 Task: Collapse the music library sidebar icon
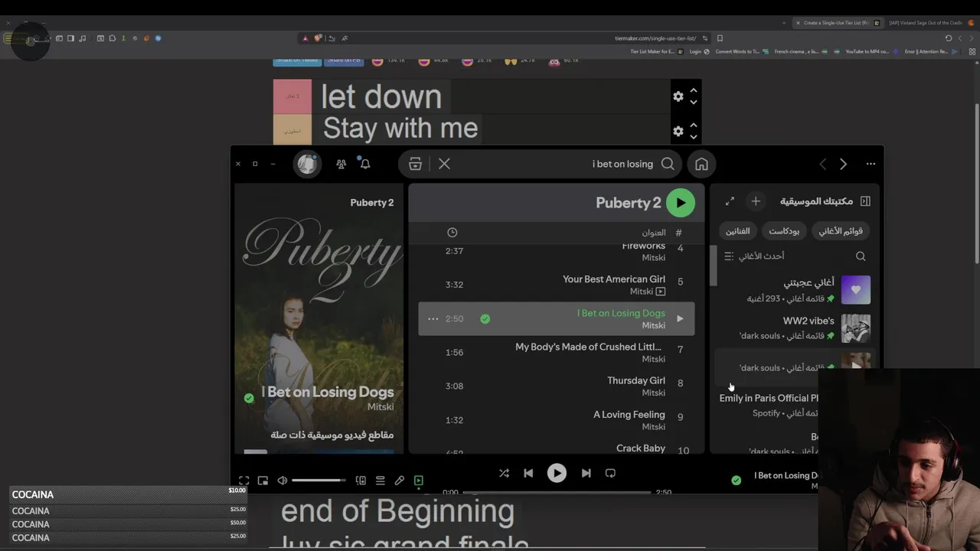865,201
